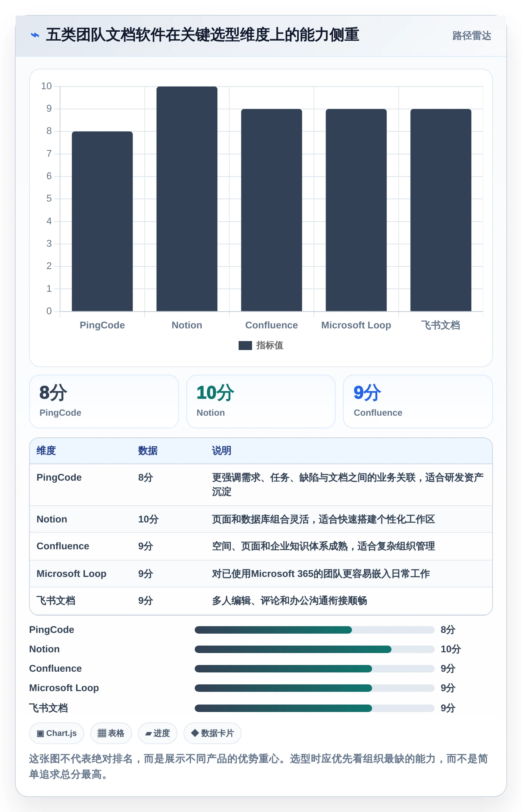Click the 表格 tag chip
The image size is (522, 812).
111,733
